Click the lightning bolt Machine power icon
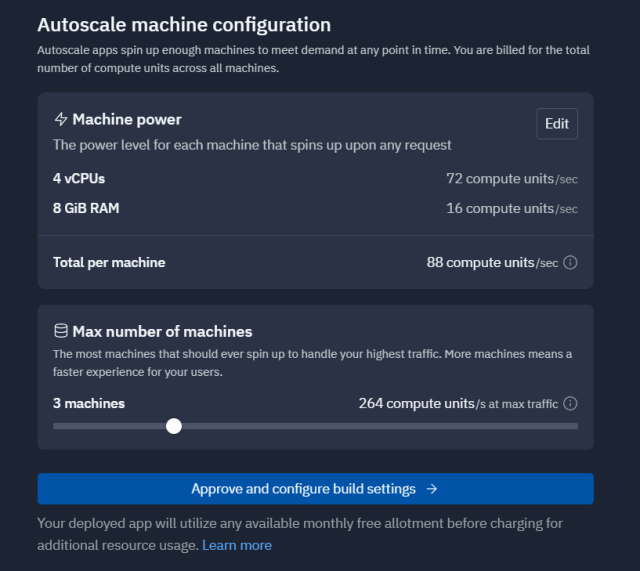Viewport: 640px width, 571px height. [x=60, y=120]
